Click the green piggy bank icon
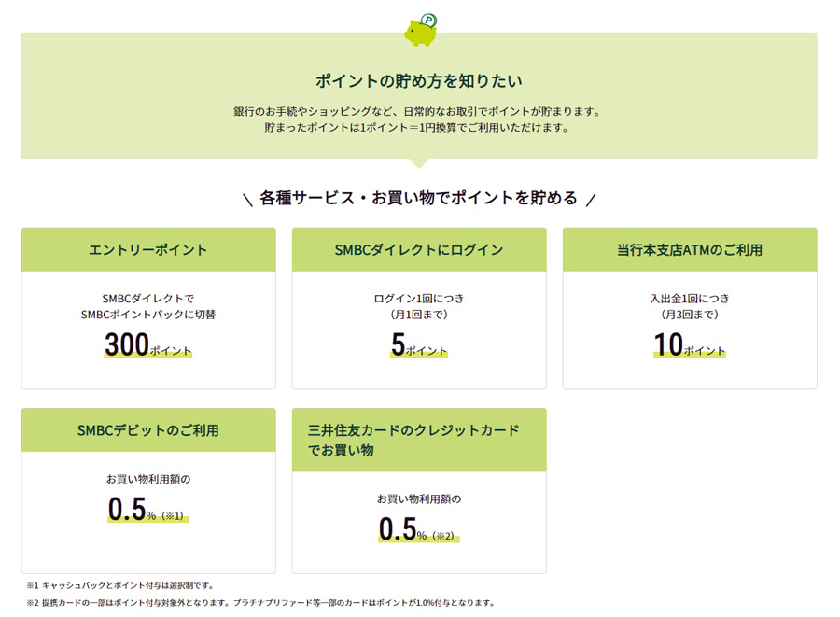The image size is (840, 617). [421, 30]
